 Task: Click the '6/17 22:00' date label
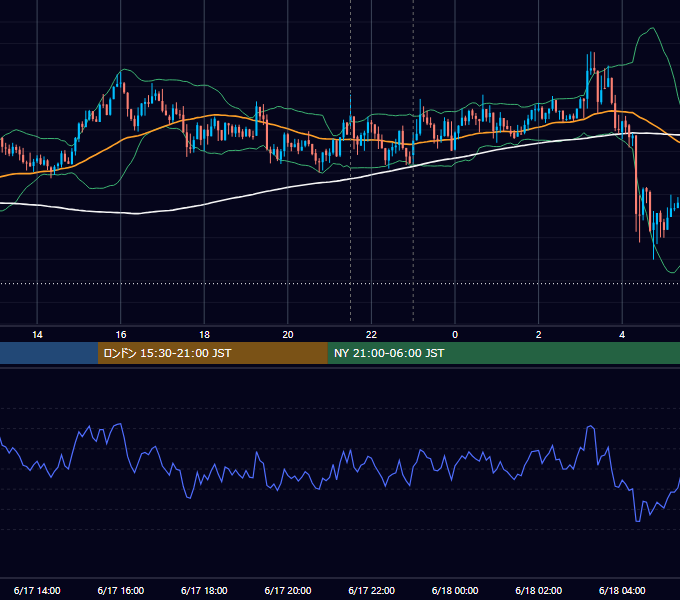click(372, 590)
